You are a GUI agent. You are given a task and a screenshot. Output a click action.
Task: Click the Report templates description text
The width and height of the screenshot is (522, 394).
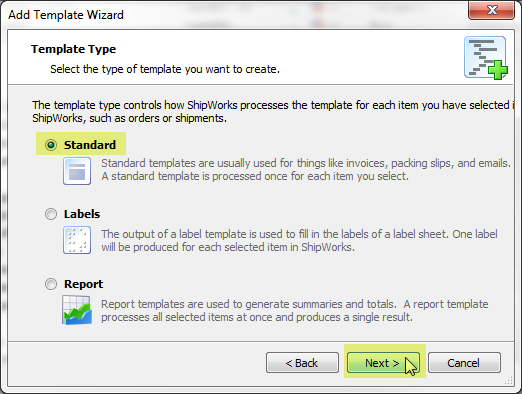[295, 311]
